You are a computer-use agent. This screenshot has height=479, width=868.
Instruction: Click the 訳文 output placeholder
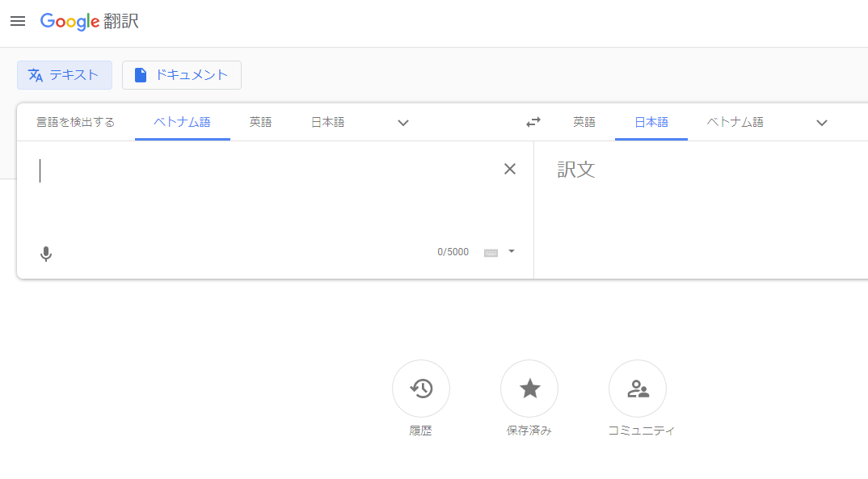tap(575, 170)
